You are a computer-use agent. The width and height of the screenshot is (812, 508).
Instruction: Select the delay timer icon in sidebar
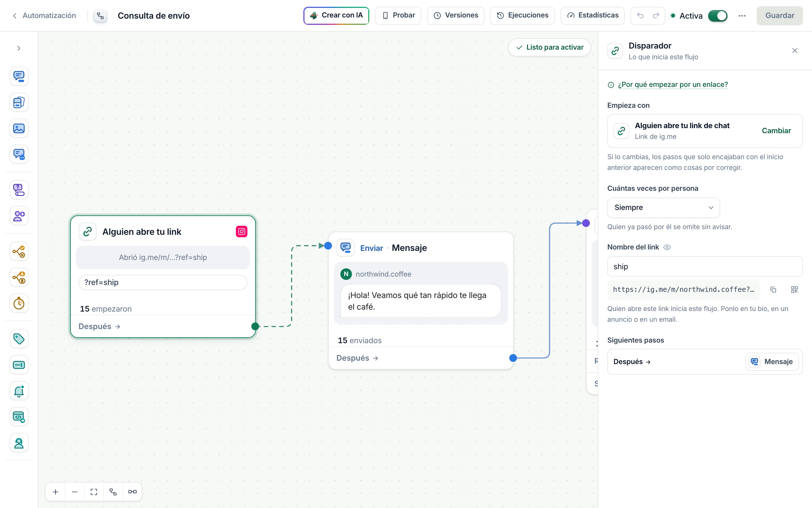(19, 303)
